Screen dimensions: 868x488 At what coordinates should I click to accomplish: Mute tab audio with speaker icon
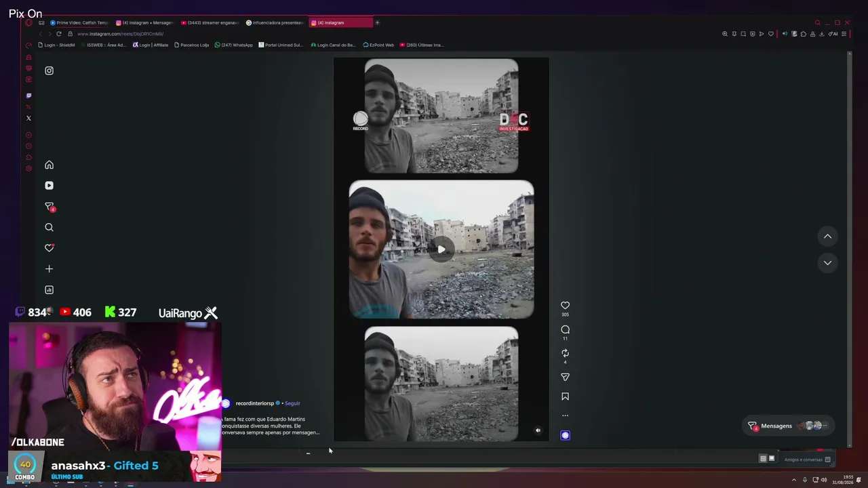[x=785, y=34]
